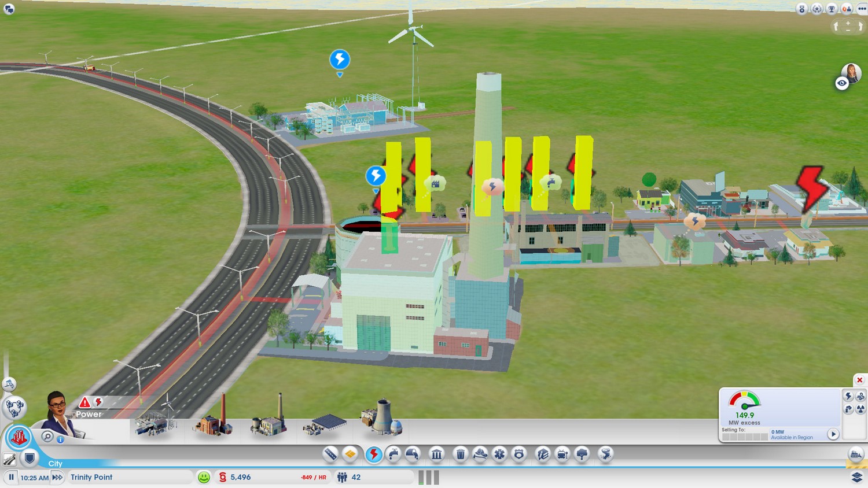Open the Roads menu button
Screen dimensions: 868x488
[330, 454]
